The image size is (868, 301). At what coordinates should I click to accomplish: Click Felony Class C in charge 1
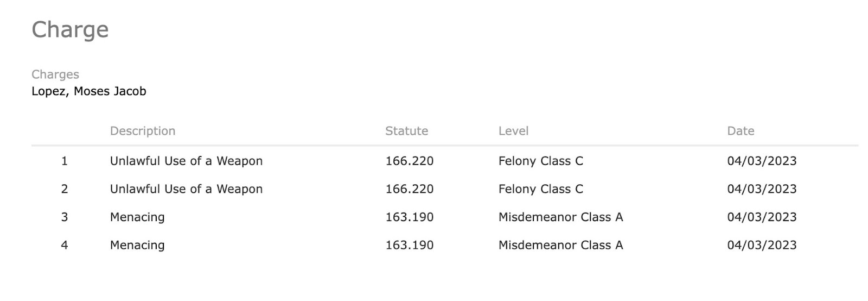coord(541,161)
